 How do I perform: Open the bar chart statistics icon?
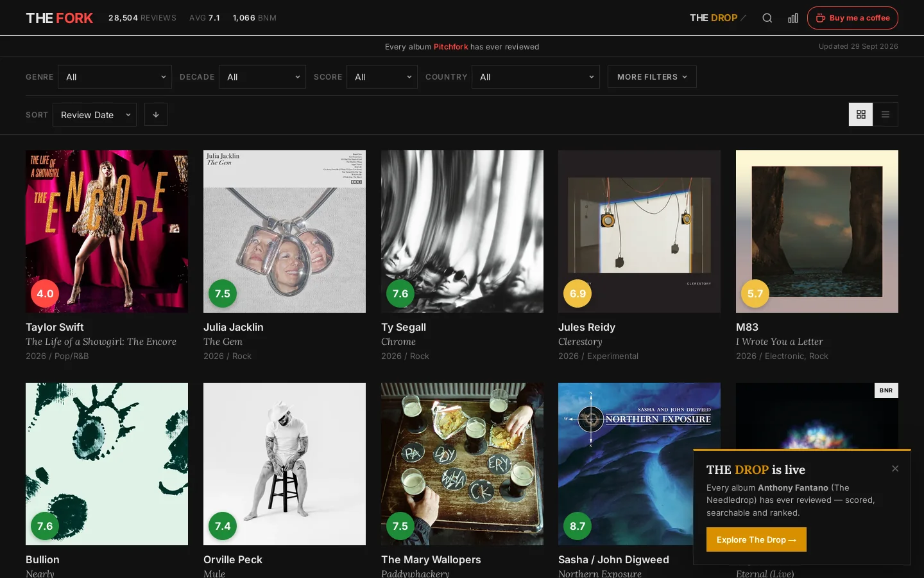pos(793,18)
